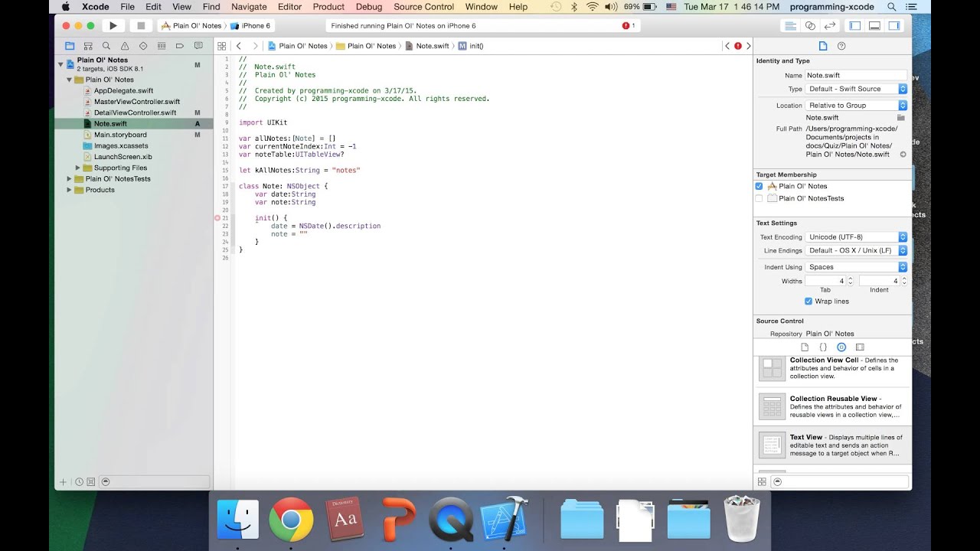
Task: Open the Symbol navigator icon
Action: point(88,46)
